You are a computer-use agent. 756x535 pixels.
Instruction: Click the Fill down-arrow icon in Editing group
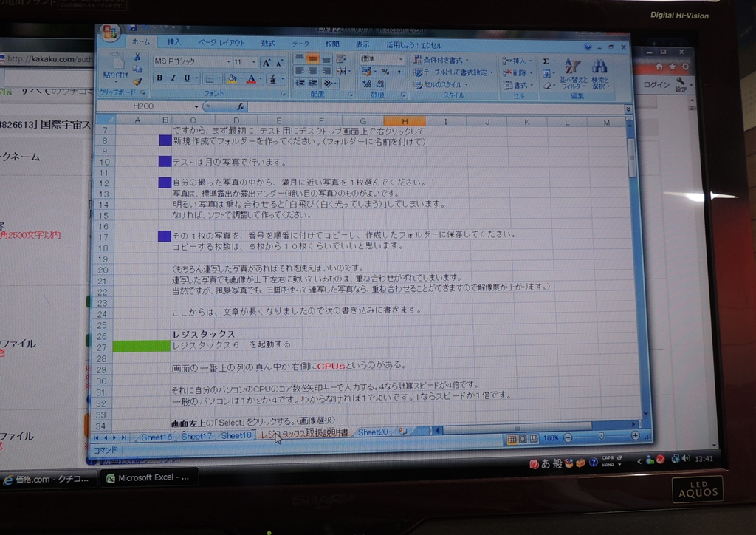click(x=546, y=74)
